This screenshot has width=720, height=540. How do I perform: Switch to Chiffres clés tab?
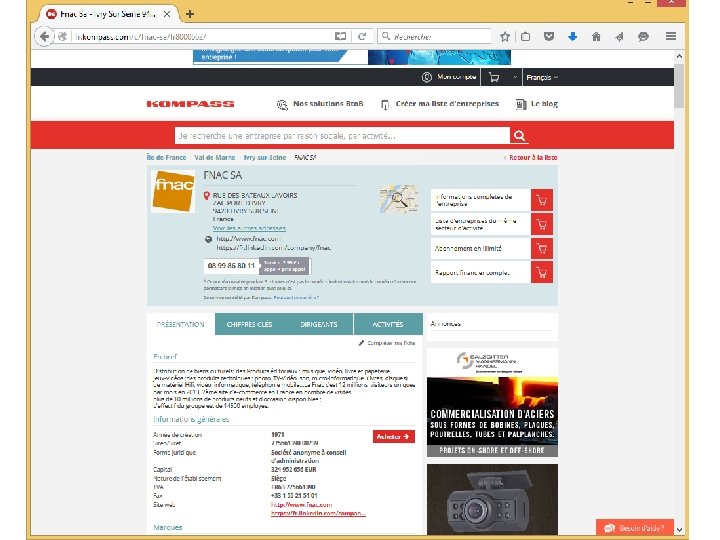point(249,324)
